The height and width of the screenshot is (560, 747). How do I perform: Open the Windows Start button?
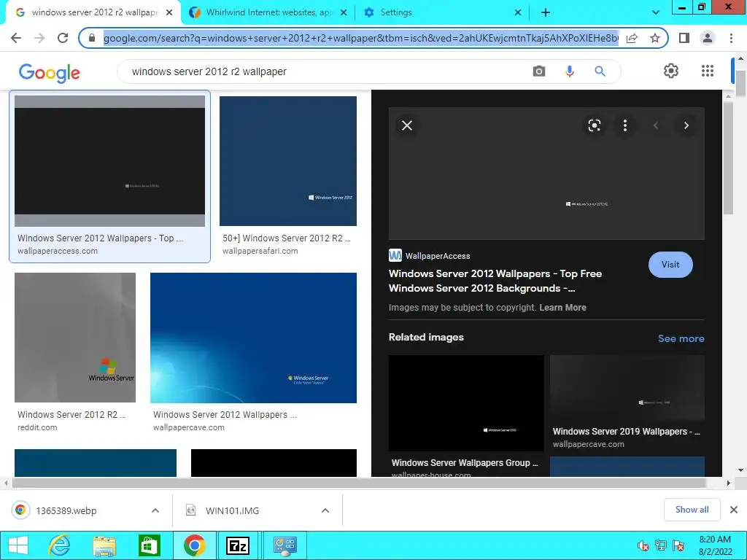tap(18, 545)
